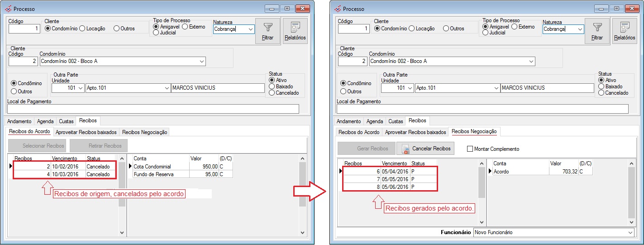Expand Funcionário dropdown at bottom
The width and height of the screenshot is (644, 245).
630,232
